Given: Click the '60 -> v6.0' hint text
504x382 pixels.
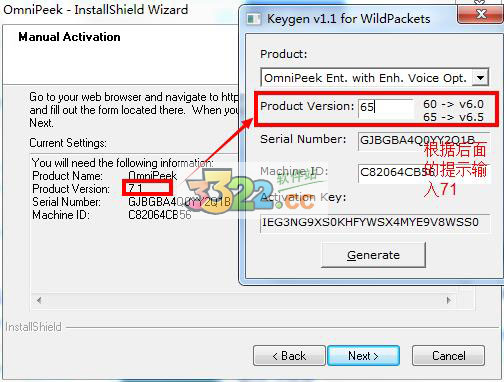Looking at the screenshot, I should [453, 104].
